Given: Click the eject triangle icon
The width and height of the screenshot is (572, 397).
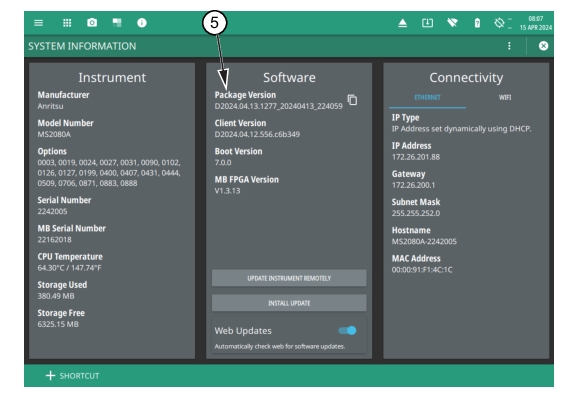Looking at the screenshot, I should pyautogui.click(x=402, y=23).
